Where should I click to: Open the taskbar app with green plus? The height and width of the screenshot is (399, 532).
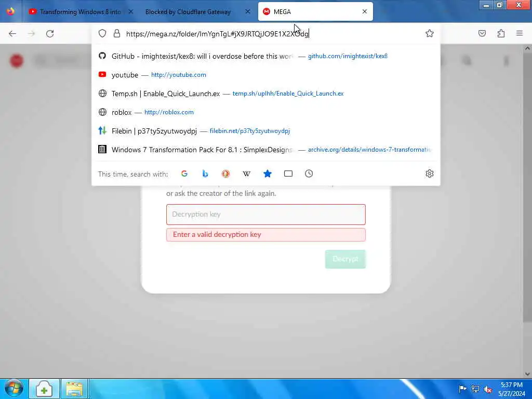tap(44, 389)
